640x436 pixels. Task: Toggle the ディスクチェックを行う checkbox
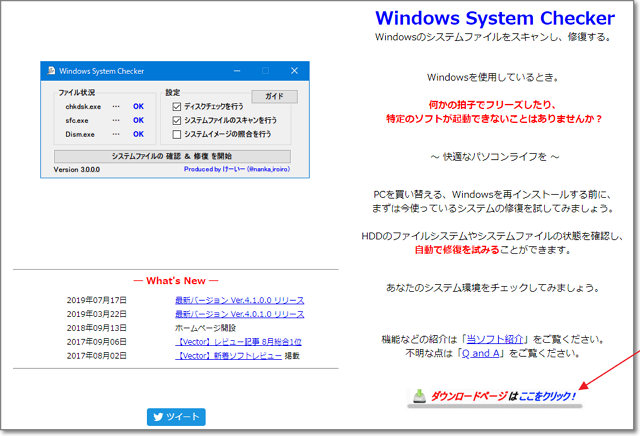[177, 106]
